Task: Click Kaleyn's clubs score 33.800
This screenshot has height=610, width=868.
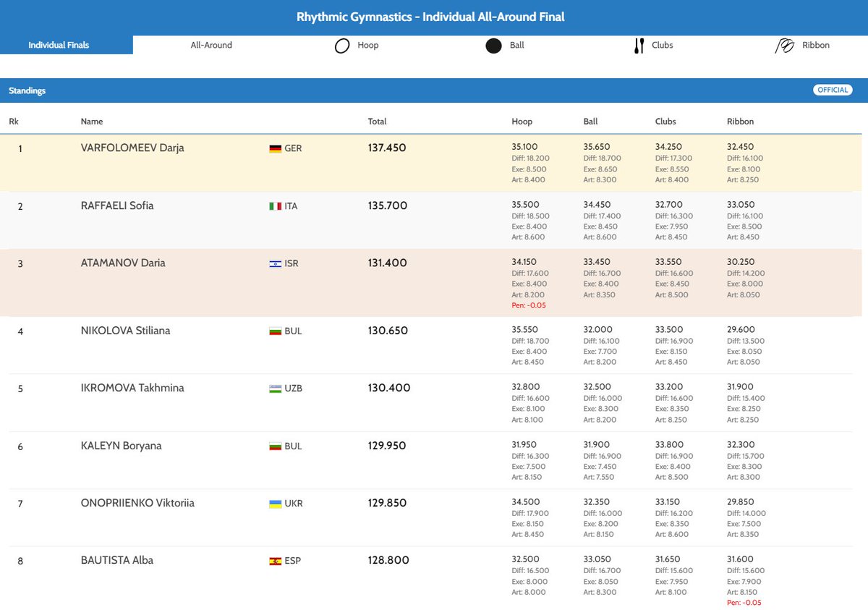Action: pyautogui.click(x=668, y=445)
